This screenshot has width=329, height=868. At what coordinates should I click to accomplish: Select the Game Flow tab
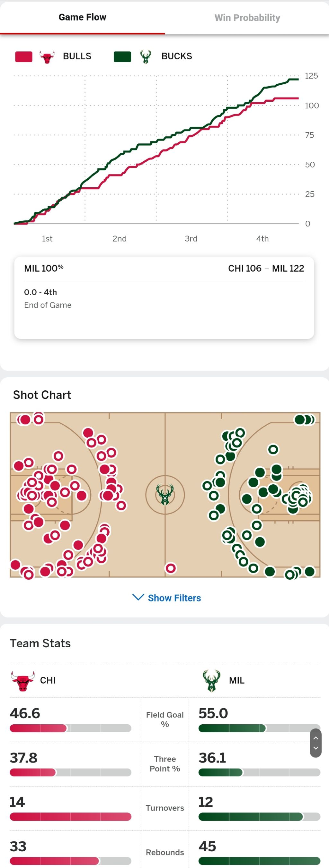pos(82,18)
